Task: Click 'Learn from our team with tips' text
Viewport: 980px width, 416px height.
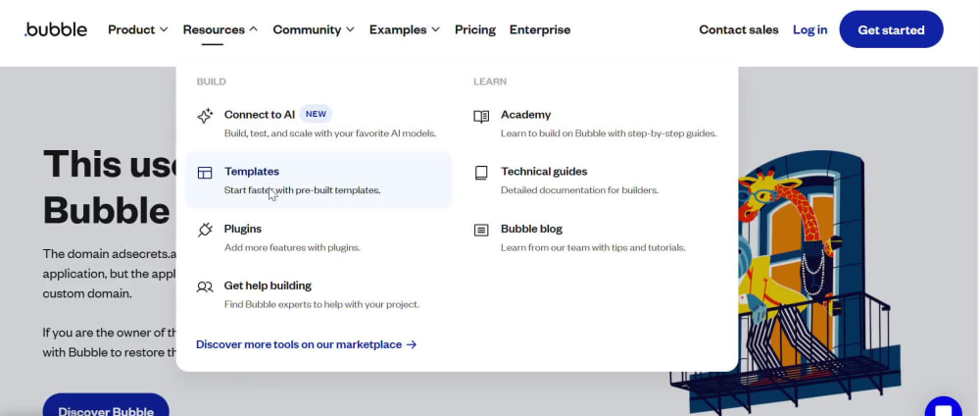Action: tap(593, 247)
